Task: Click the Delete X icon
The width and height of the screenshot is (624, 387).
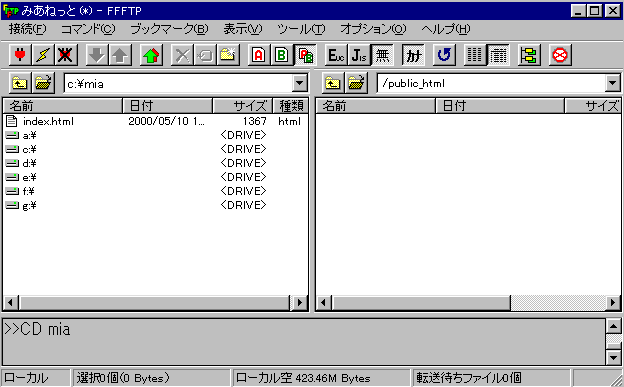Action: click(182, 55)
